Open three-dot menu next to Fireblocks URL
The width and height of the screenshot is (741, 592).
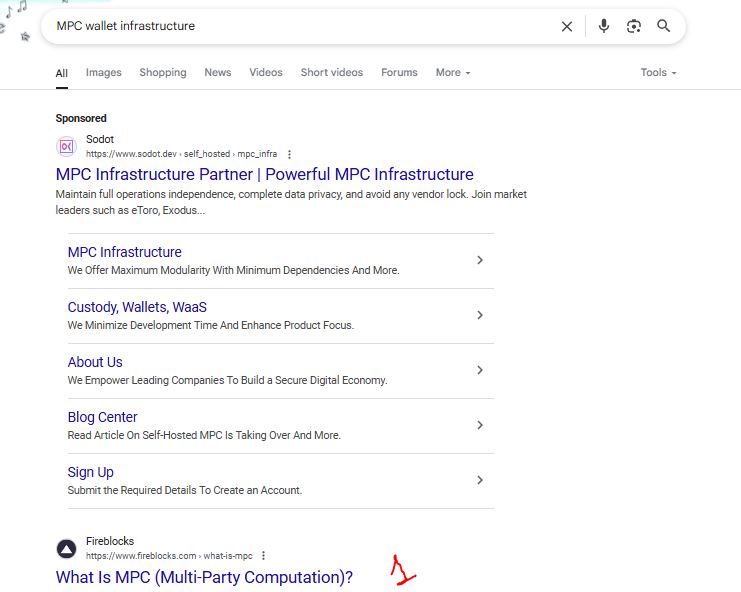point(263,556)
